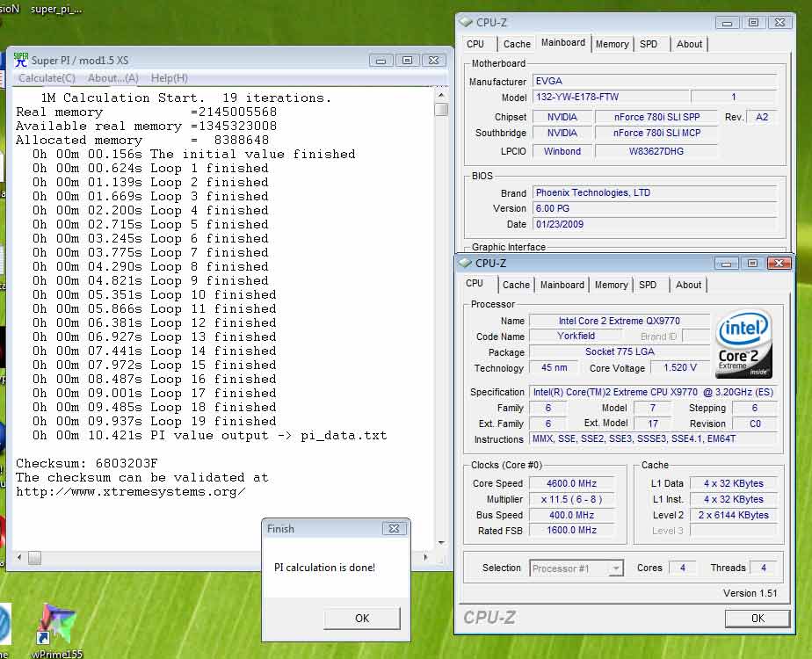This screenshot has width=812, height=659.
Task: Click OK button in CPU-Z window
Action: (x=758, y=618)
